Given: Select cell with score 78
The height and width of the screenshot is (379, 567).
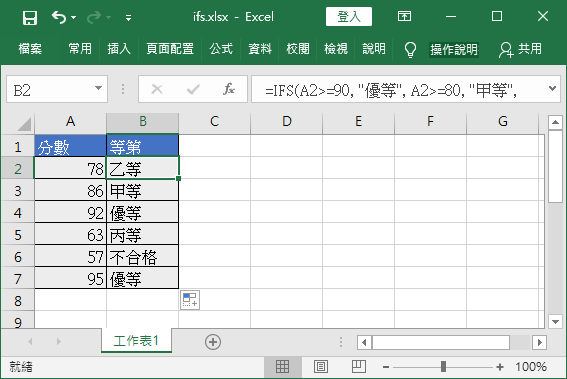Looking at the screenshot, I should tap(71, 169).
